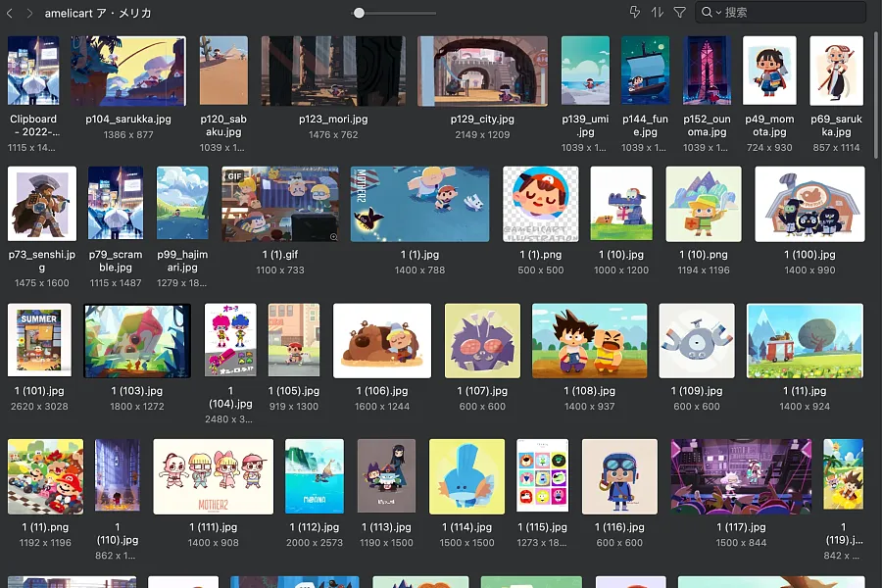This screenshot has width=882, height=588.
Task: Select the 1 (11).jpg camper van thumbnail
Action: [x=805, y=340]
